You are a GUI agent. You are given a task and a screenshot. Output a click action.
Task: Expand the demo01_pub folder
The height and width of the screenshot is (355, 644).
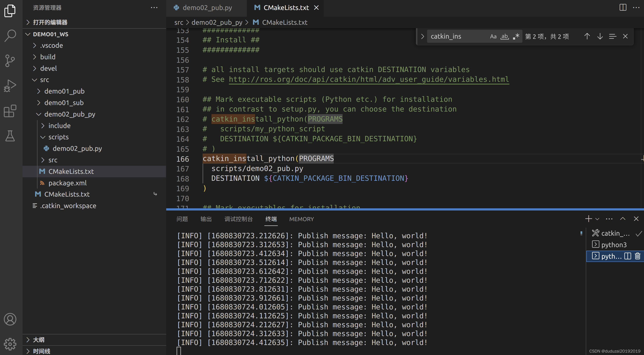94,91
